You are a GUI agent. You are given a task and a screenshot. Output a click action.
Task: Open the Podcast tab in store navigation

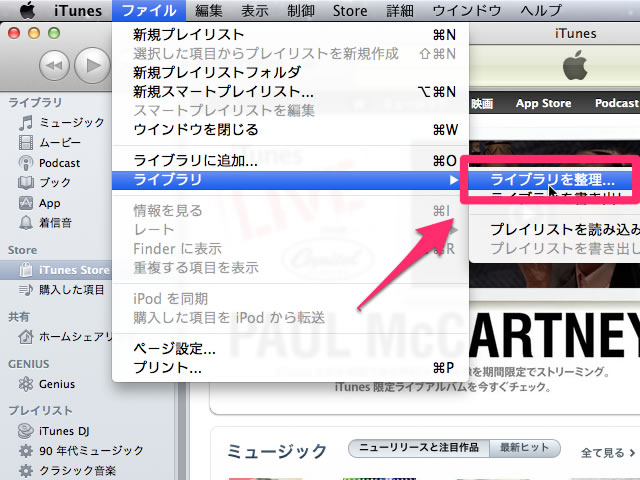click(x=617, y=103)
